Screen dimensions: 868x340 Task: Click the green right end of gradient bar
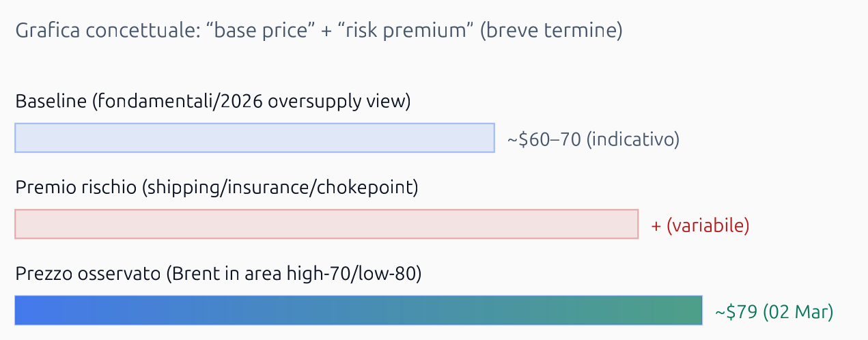coord(690,311)
